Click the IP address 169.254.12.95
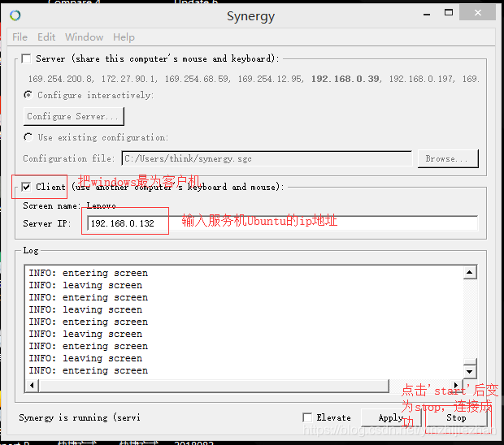 (x=270, y=79)
